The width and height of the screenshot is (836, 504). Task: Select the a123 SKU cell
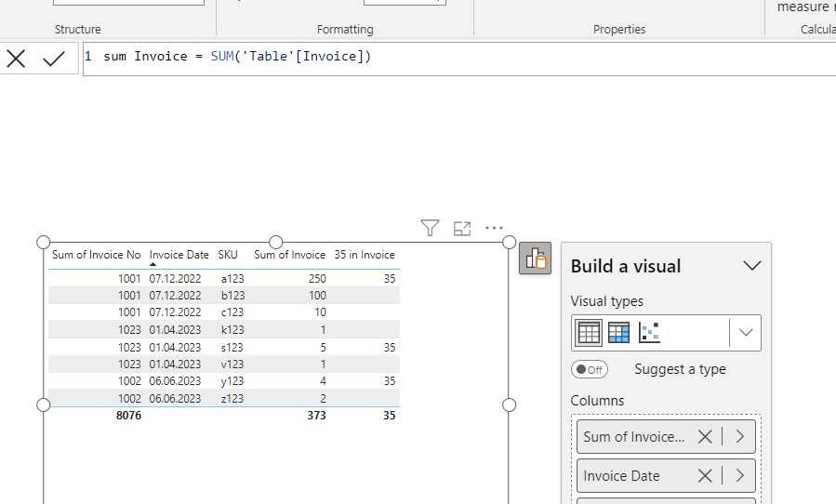pos(232,278)
